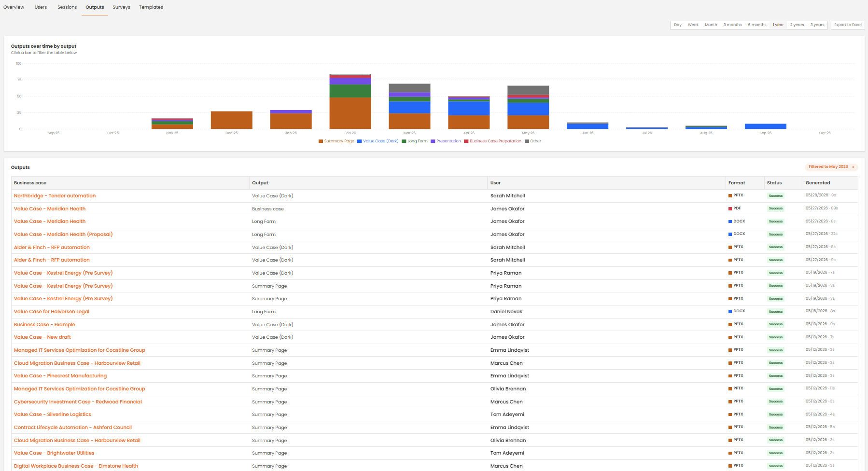
Task: Set time range to 6 months
Action: click(757, 25)
